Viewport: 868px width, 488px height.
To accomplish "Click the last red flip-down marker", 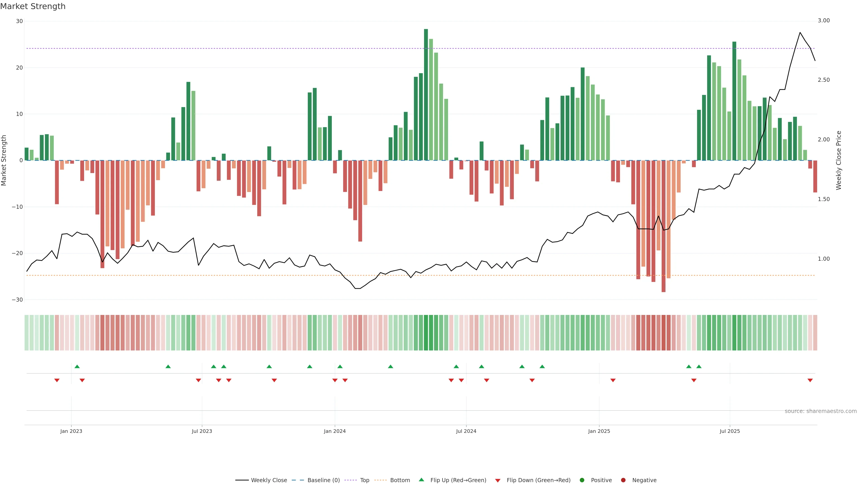I will pyautogui.click(x=810, y=380).
